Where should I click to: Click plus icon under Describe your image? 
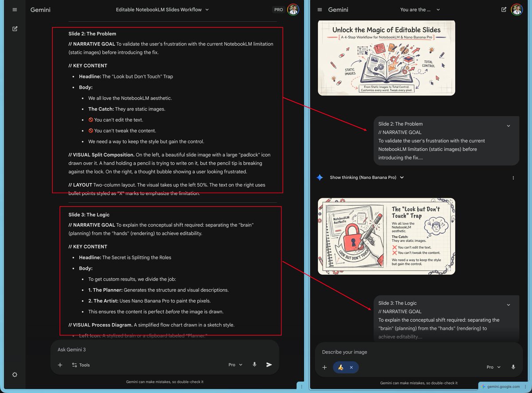(x=325, y=367)
